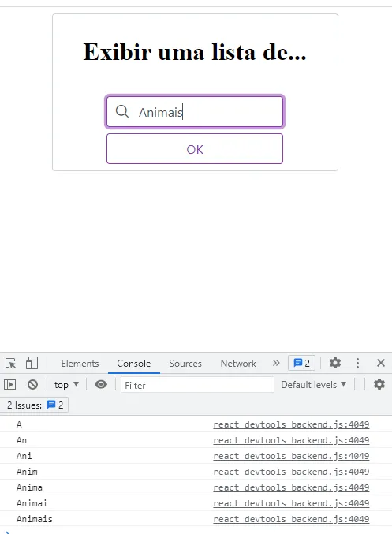The image size is (392, 534).
Task: Open the DevTools three-dot customize menu
Action: (357, 363)
